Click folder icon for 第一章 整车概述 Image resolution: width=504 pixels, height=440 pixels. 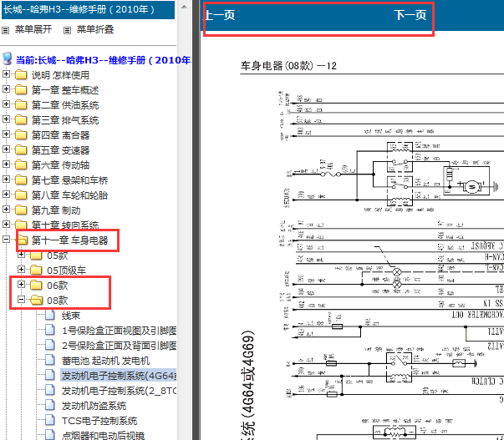[x=21, y=90]
